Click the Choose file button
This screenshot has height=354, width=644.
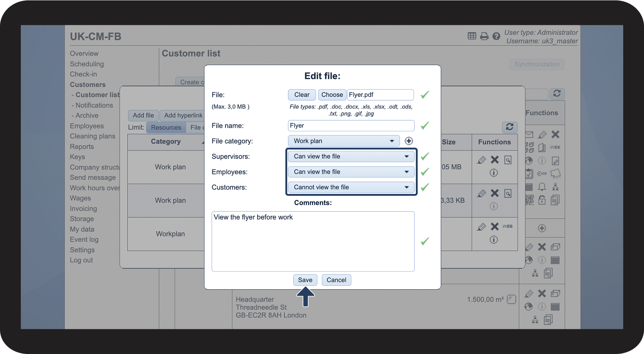[x=332, y=95]
